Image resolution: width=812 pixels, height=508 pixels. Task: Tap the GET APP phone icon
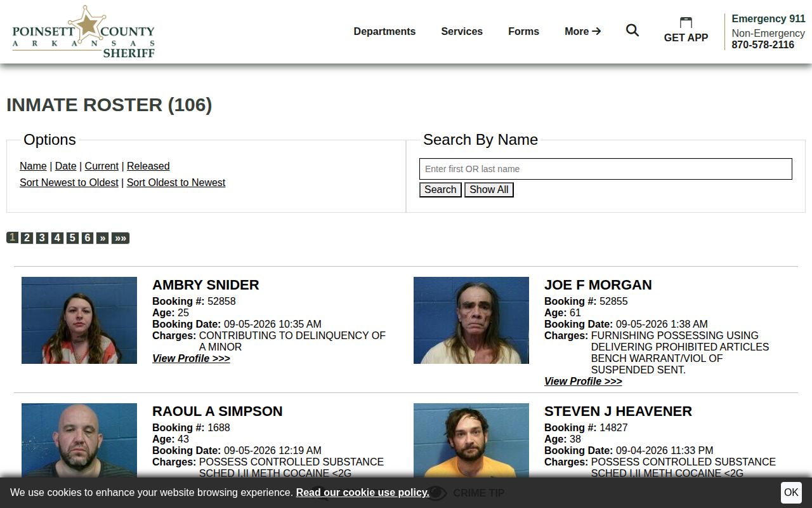[686, 23]
